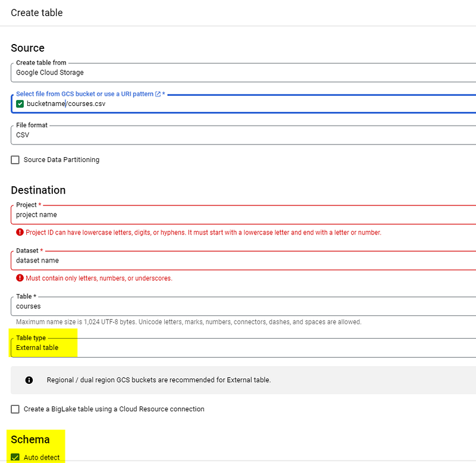Open the 'Create table from' source dropdown
476x463 pixels.
click(243, 73)
